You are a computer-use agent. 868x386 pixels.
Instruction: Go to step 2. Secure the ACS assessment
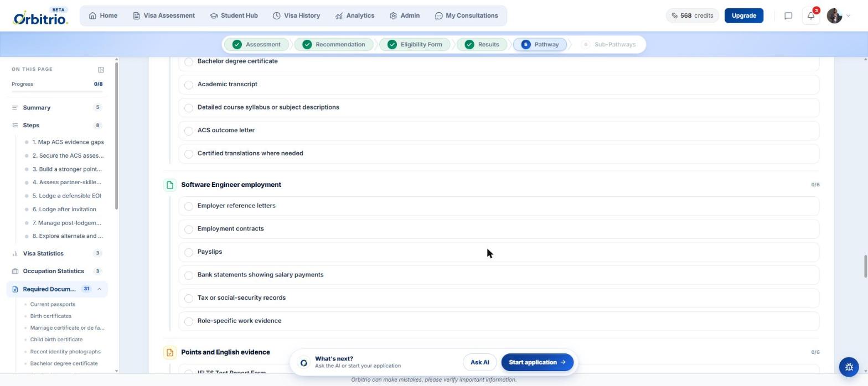click(64, 156)
